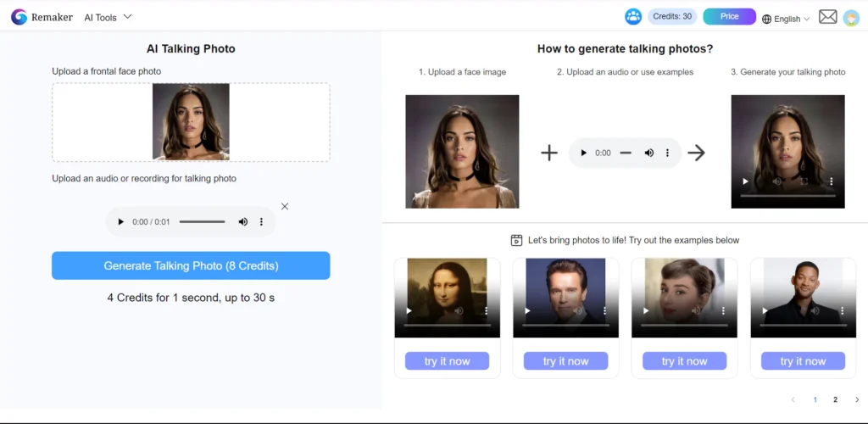868x424 pixels.
Task: Open more options on uploaded audio player
Action: [261, 222]
